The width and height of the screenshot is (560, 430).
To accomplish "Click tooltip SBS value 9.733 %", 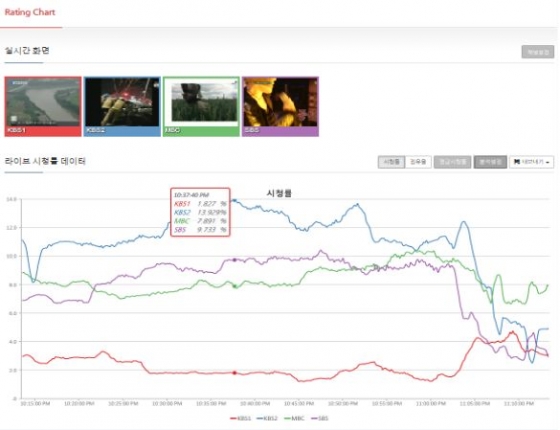I will [x=212, y=230].
